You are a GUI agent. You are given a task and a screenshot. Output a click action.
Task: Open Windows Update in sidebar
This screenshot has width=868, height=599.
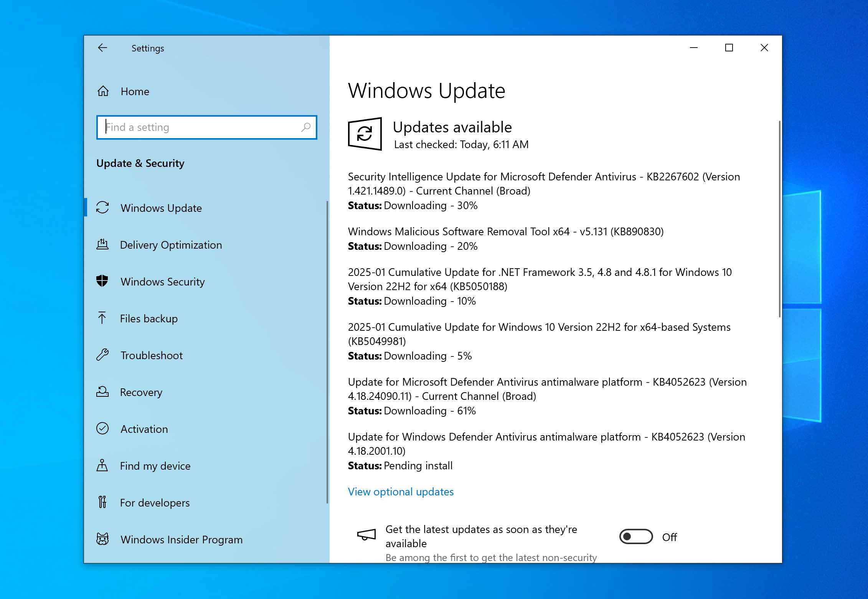tap(161, 208)
